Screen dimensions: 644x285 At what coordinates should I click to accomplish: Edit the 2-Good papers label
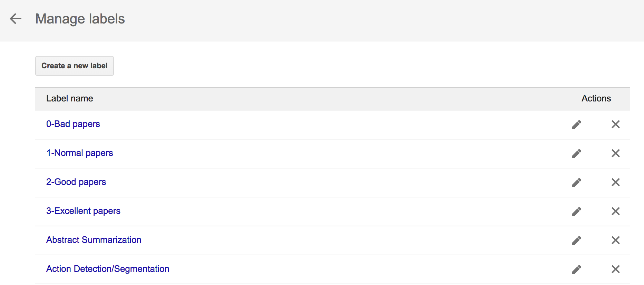click(577, 183)
